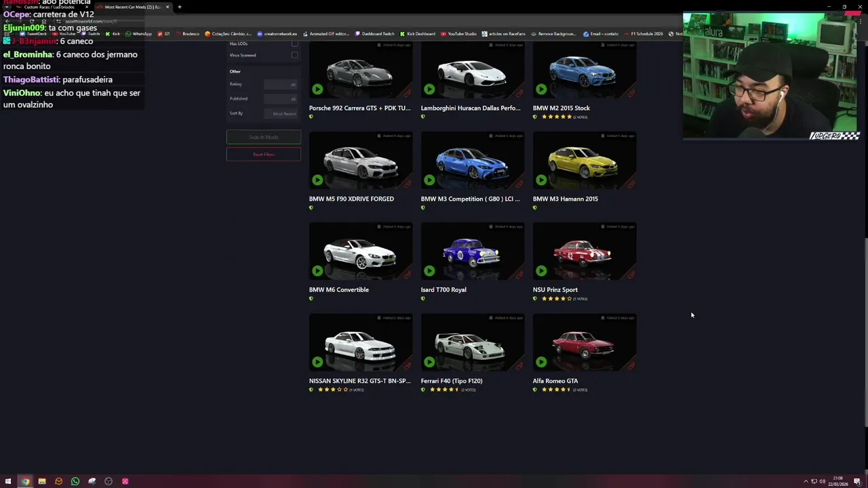The height and width of the screenshot is (488, 868).
Task: Open BMW M6 Convertible car thumbnail
Action: (361, 251)
